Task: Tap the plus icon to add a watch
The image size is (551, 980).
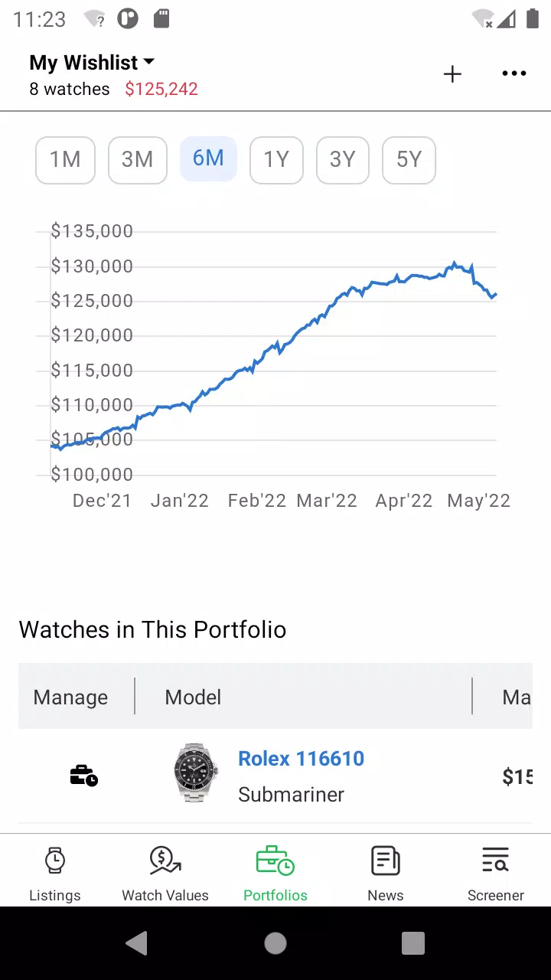Action: pyautogui.click(x=452, y=74)
